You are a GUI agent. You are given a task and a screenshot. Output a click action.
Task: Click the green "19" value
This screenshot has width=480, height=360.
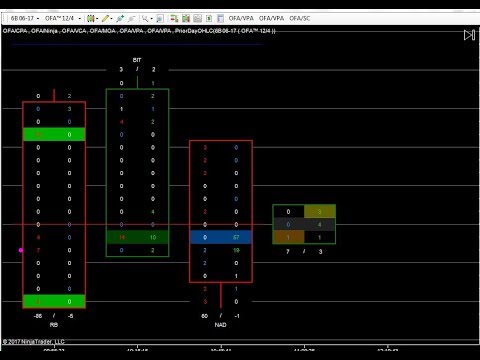tap(236, 250)
